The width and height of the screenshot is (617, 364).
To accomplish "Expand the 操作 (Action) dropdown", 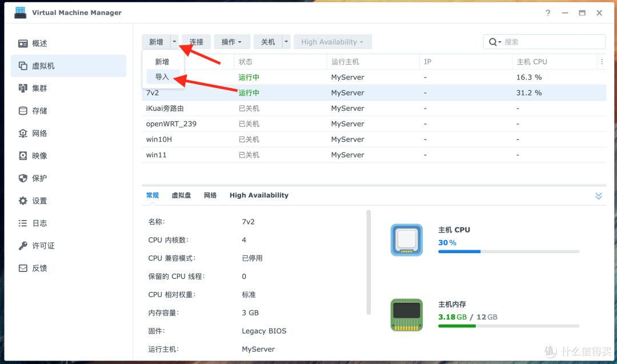I will 231,41.
